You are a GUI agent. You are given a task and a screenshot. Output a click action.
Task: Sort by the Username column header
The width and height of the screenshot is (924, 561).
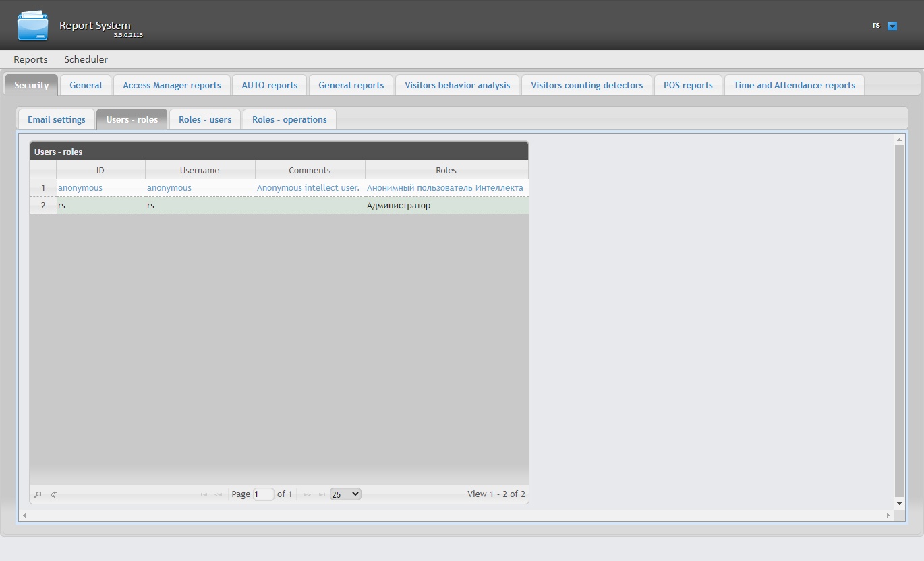(x=200, y=170)
